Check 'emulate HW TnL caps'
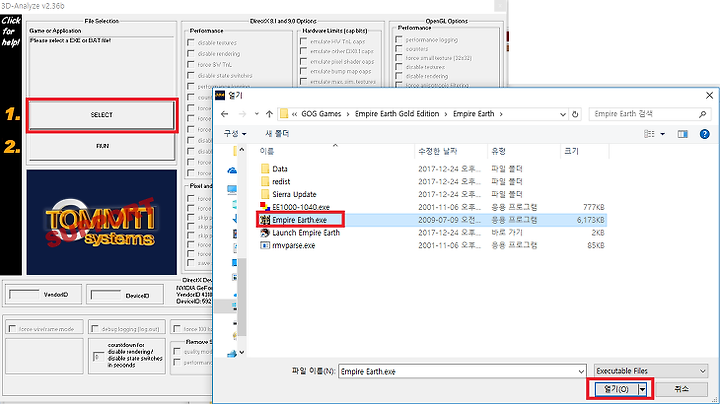Image resolution: width=720 pixels, height=404 pixels. click(x=303, y=41)
